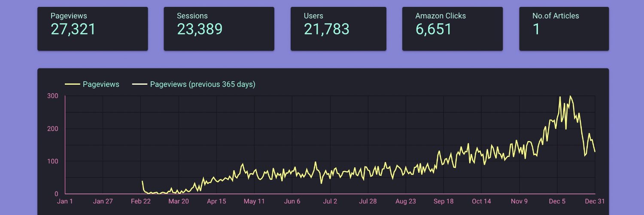
Task: Click the Aug 23 x-axis label
Action: (406, 201)
